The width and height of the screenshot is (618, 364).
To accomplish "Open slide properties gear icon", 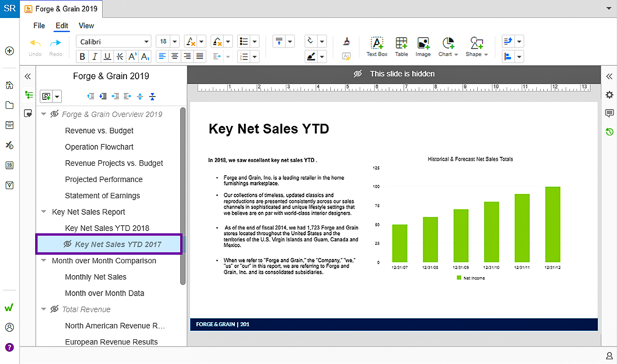I will [609, 95].
